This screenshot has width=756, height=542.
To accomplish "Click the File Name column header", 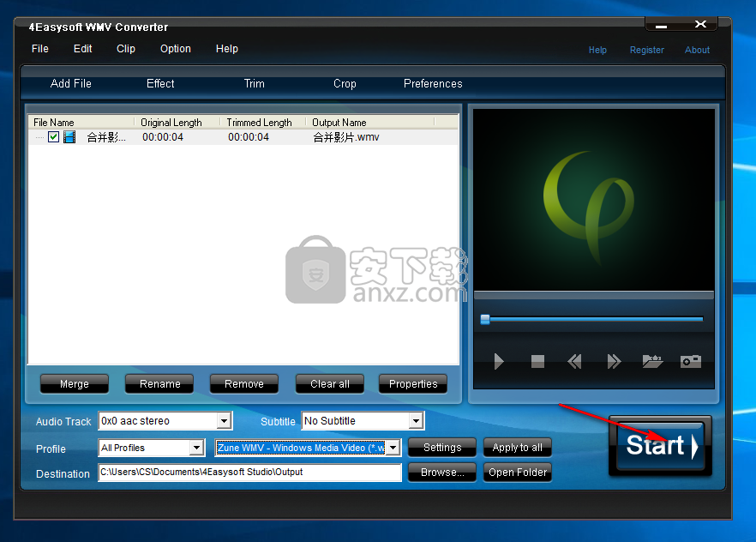I will [81, 123].
